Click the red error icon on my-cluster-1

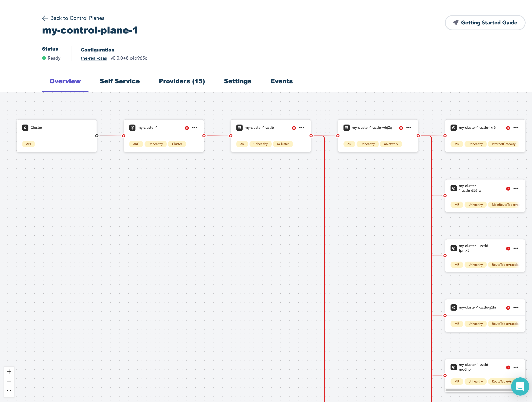tap(187, 128)
